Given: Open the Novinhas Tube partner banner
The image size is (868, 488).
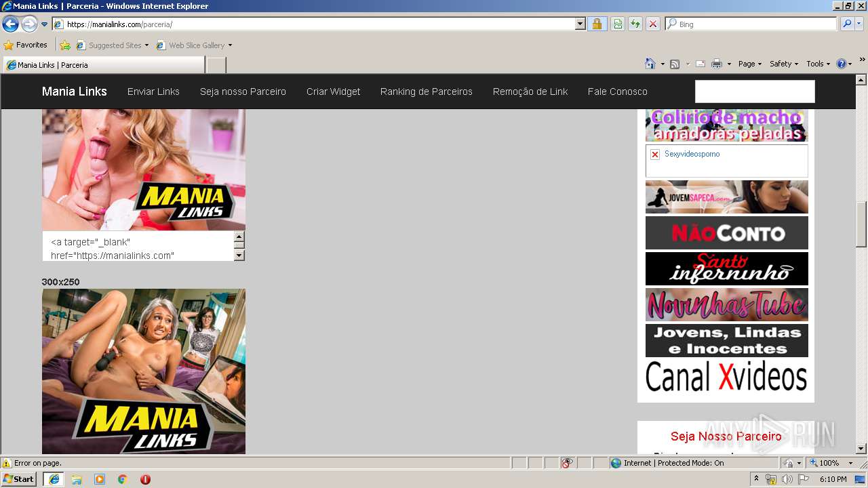Looking at the screenshot, I should 727,305.
